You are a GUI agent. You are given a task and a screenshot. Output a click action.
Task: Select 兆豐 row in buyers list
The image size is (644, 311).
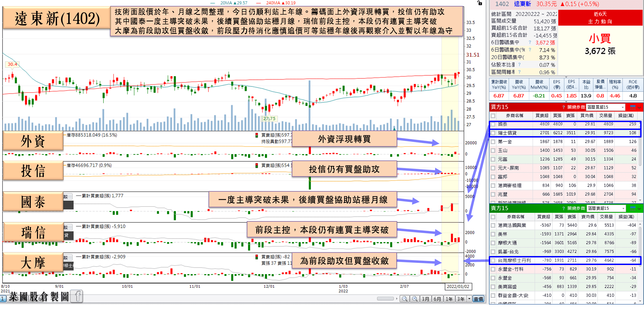coord(564,194)
